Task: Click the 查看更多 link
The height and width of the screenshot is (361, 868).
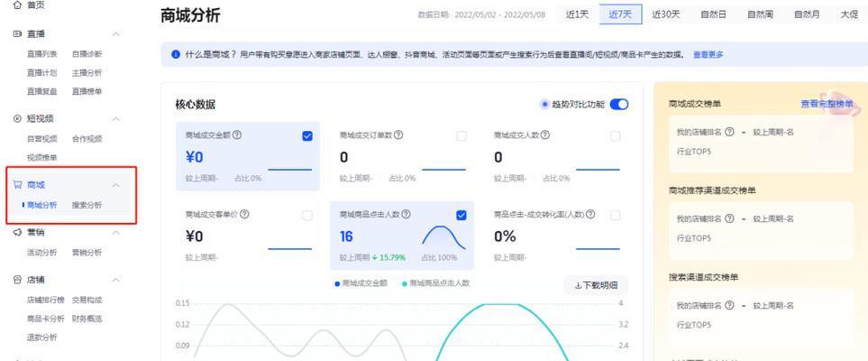Action: click(708, 54)
